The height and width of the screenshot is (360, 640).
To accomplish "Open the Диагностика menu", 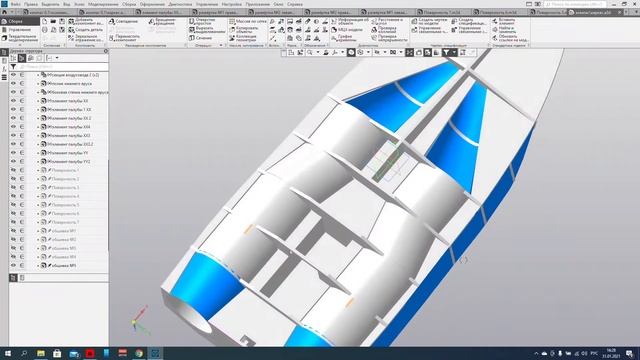I will pyautogui.click(x=180, y=4).
